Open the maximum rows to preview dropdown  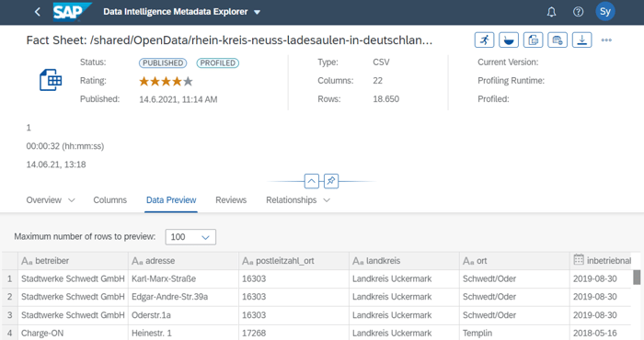(190, 237)
